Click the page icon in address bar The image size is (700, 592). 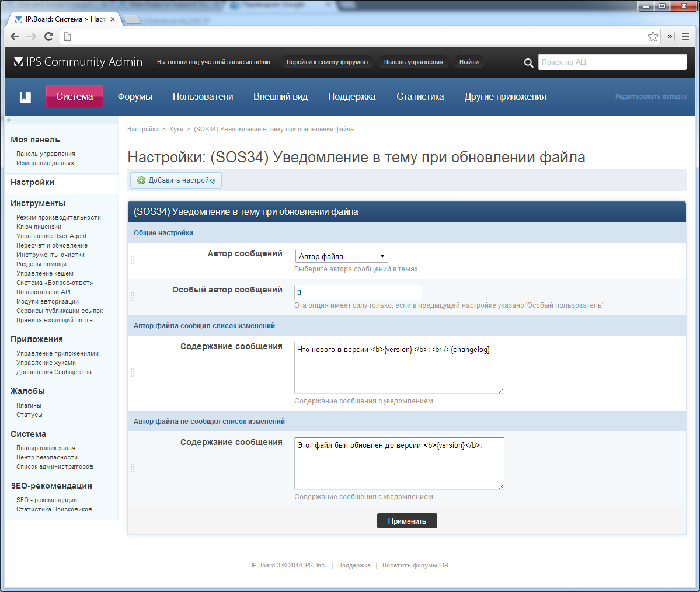(x=67, y=37)
